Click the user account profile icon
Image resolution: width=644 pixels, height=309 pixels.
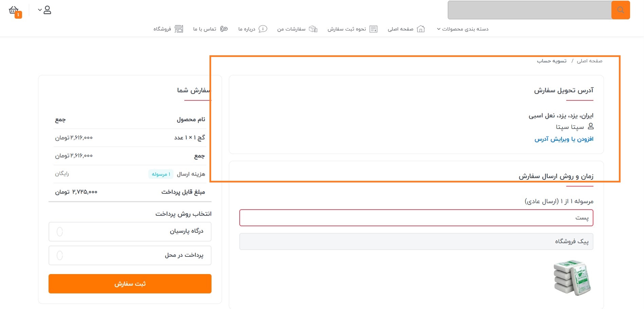tap(48, 10)
